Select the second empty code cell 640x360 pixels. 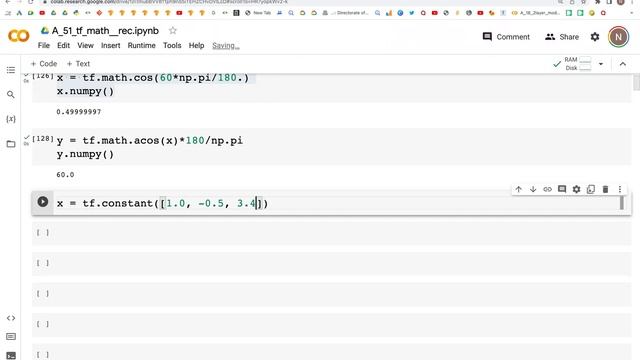(x=331, y=263)
